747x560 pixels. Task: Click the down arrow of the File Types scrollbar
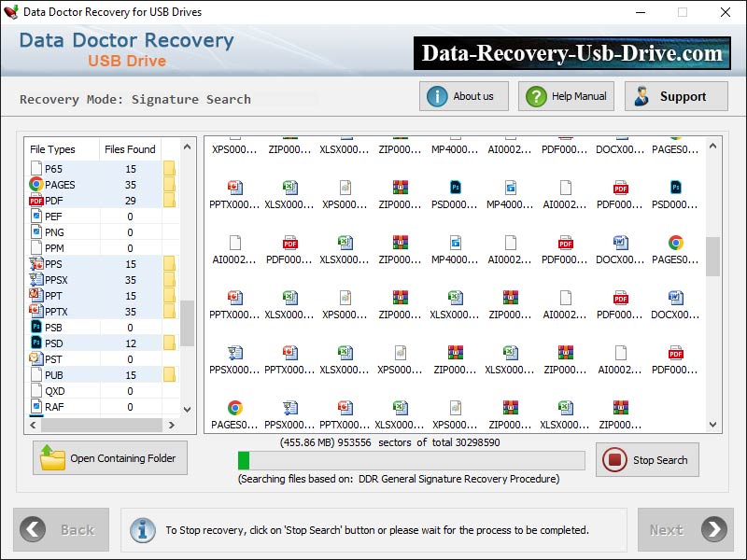186,409
